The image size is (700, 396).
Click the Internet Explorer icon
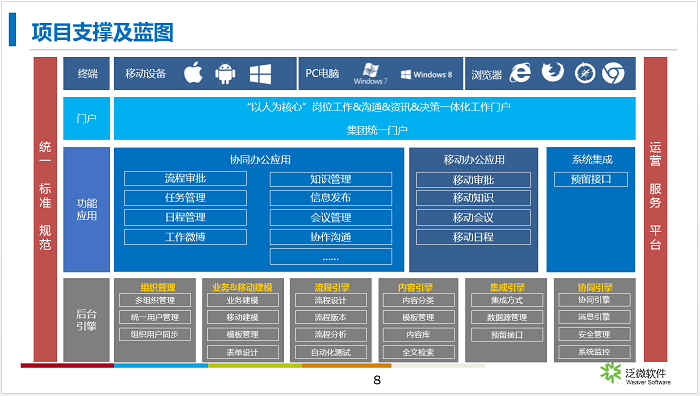click(521, 73)
